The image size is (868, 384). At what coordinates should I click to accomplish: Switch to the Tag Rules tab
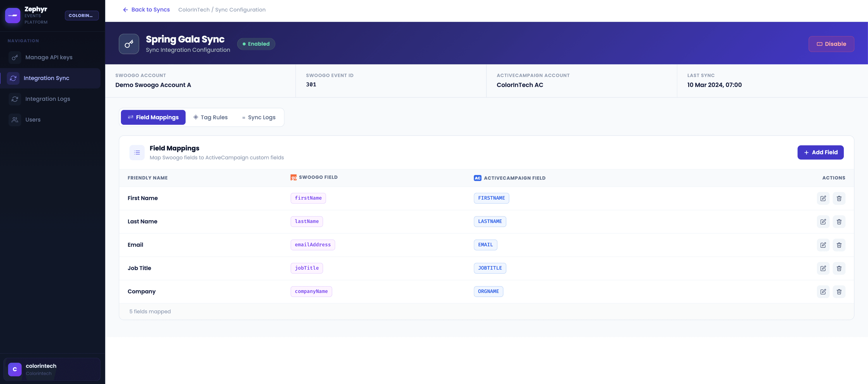(210, 117)
